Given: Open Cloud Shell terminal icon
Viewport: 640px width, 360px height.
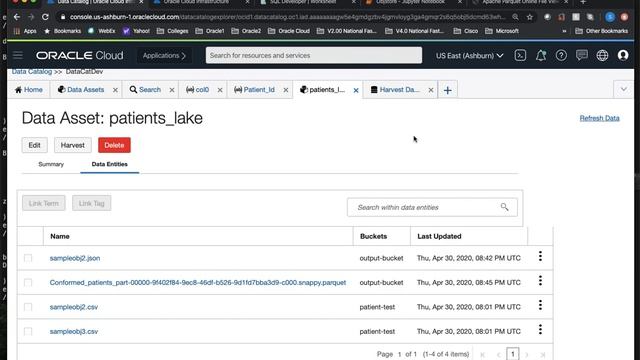Looking at the screenshot, I should (520, 55).
